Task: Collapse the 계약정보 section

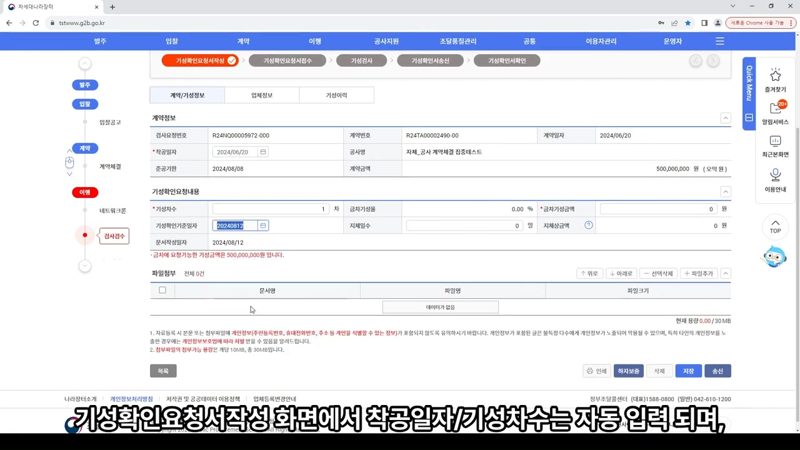Action: click(x=725, y=118)
